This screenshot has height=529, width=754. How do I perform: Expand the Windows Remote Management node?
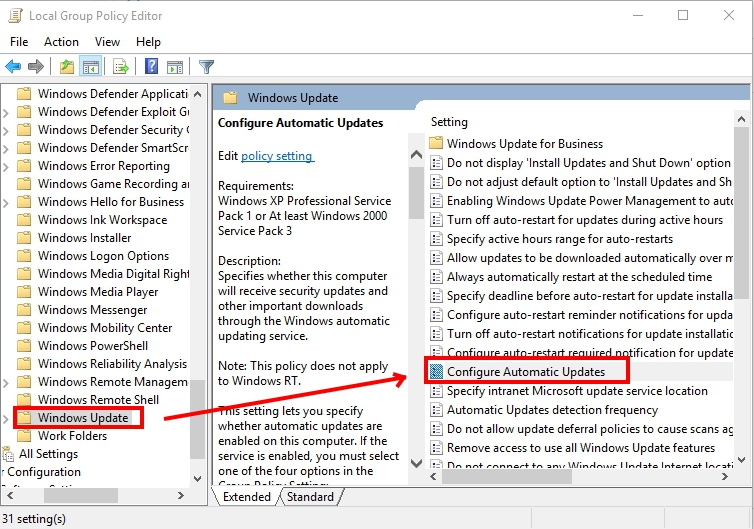point(5,383)
